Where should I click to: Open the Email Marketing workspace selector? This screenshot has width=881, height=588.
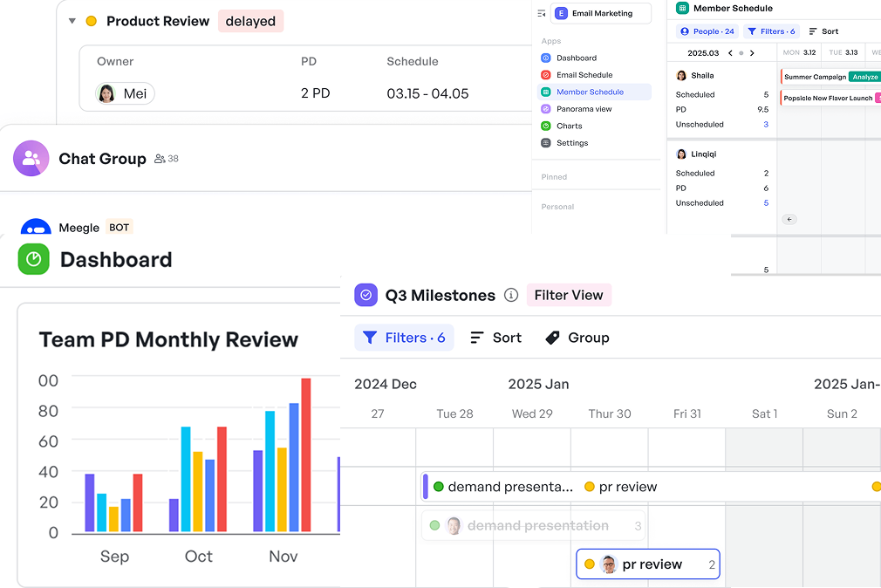pyautogui.click(x=601, y=13)
